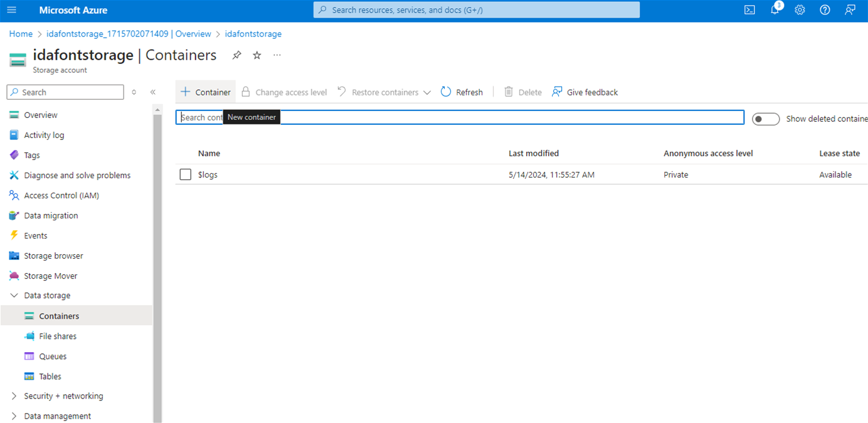Sort by the Last modified column header

point(534,153)
